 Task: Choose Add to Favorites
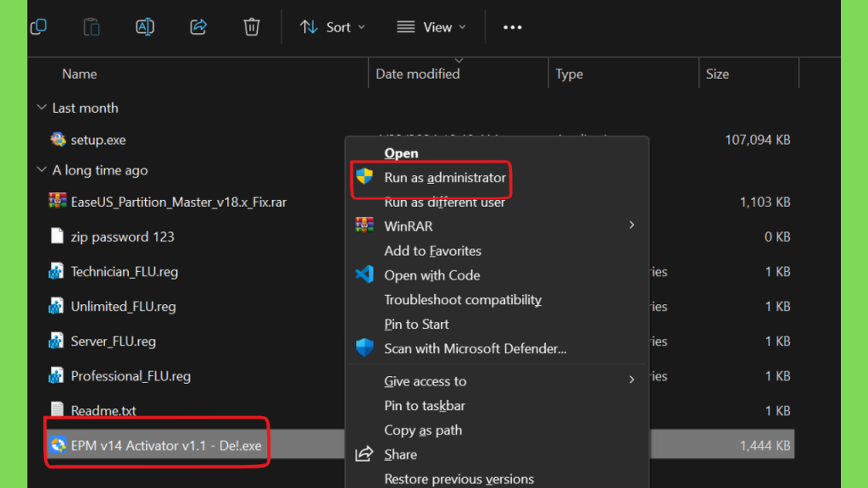tap(433, 251)
